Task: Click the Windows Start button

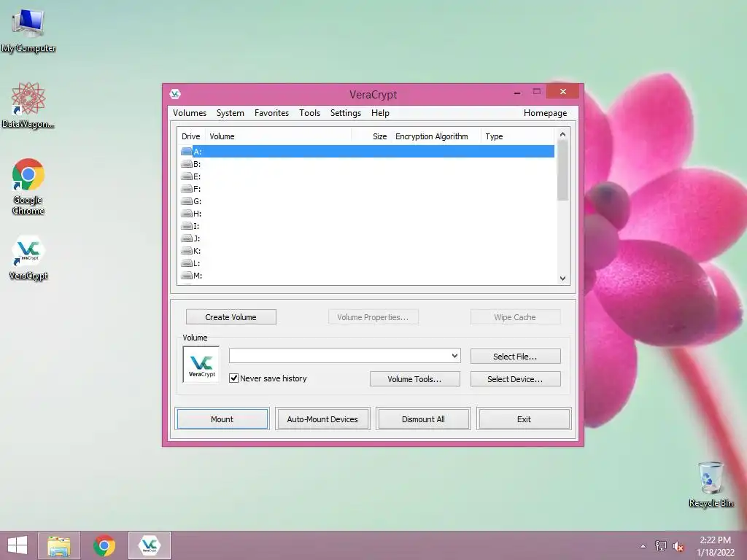Action: (18, 545)
